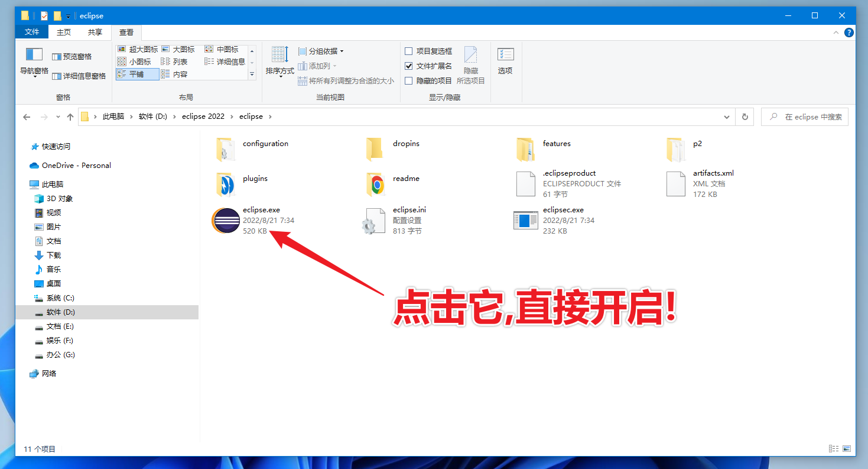Open the Options (选项) button

pyautogui.click(x=505, y=61)
